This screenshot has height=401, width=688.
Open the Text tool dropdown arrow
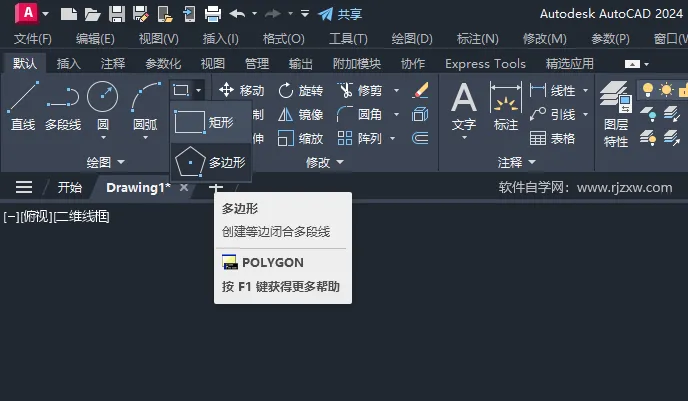(x=464, y=138)
